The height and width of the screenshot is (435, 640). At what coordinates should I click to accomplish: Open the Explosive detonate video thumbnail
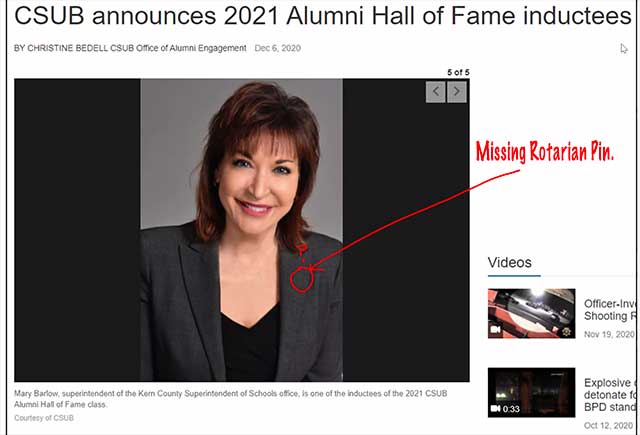coord(531,392)
